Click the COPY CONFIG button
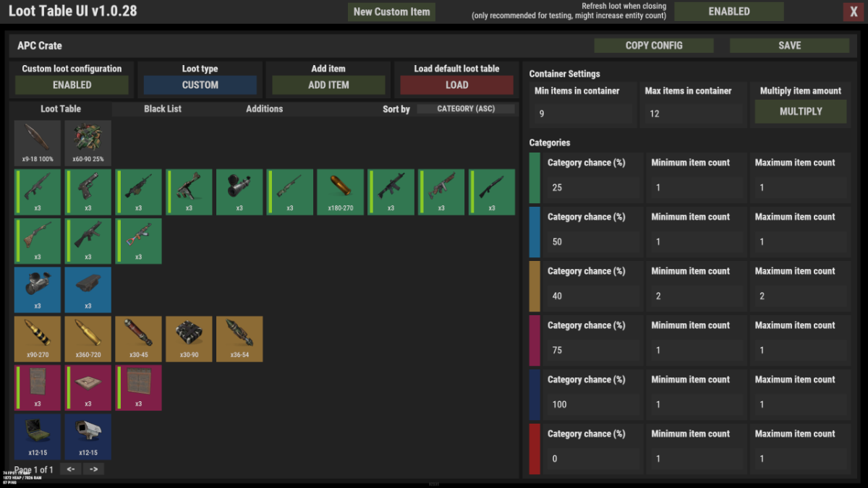 (x=653, y=46)
